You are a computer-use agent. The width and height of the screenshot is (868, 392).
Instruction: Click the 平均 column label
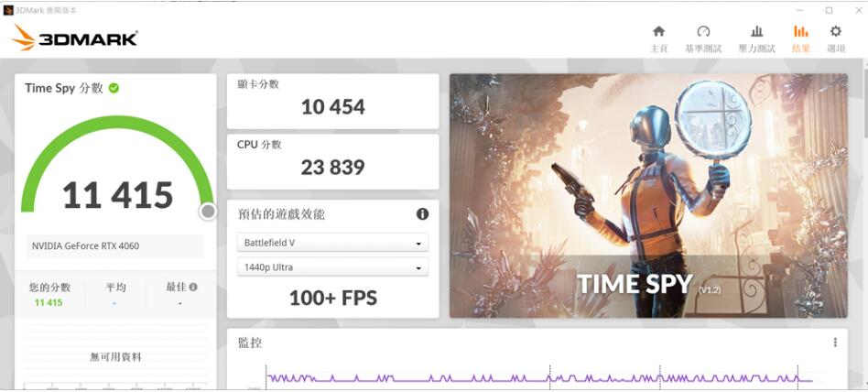pyautogui.click(x=115, y=288)
